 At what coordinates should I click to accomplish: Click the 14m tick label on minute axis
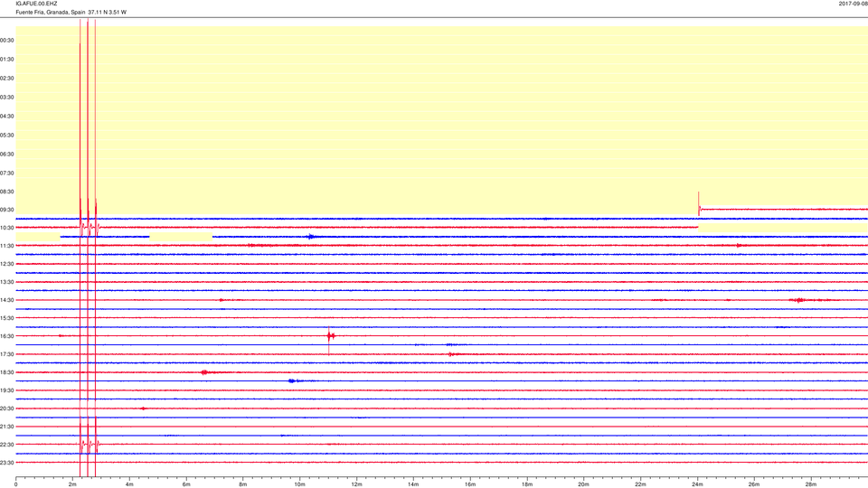[x=413, y=484]
